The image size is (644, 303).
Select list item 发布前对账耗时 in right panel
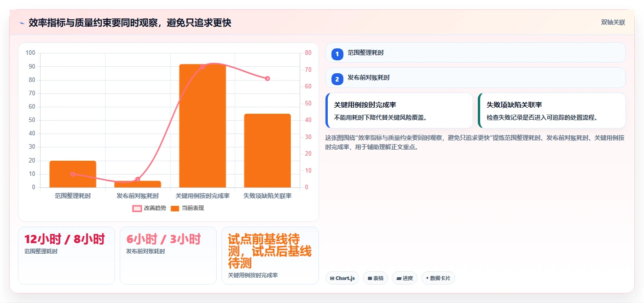pyautogui.click(x=476, y=77)
